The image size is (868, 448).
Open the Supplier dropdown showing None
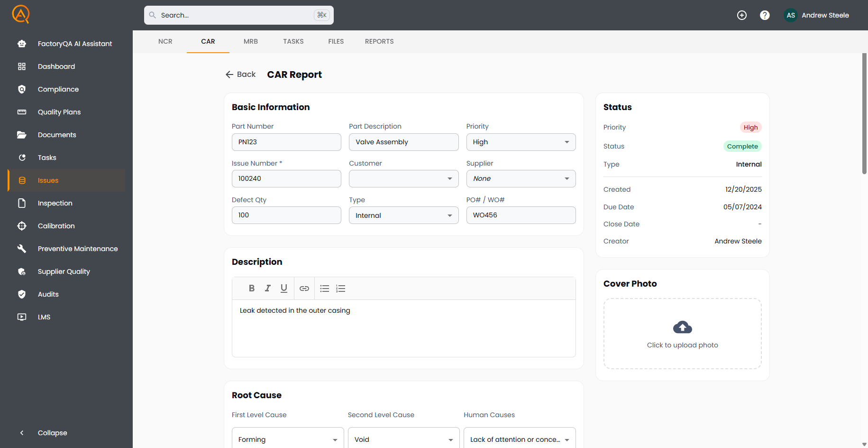pos(521,178)
